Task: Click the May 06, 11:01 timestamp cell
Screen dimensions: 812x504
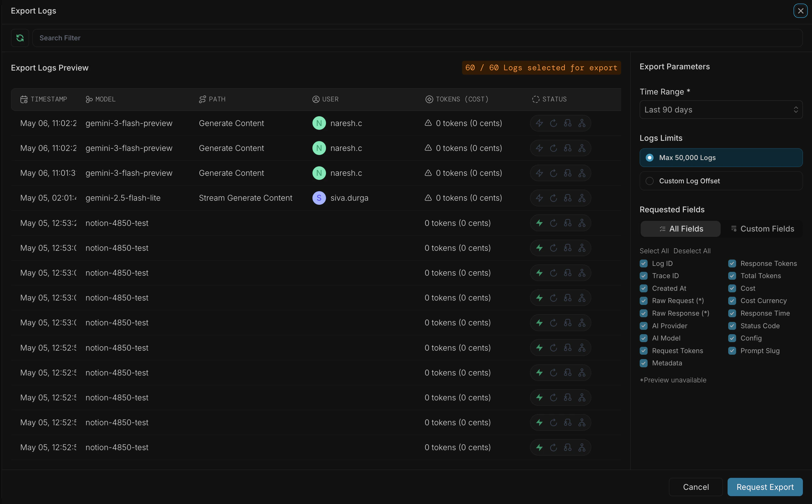Action: [x=48, y=173]
